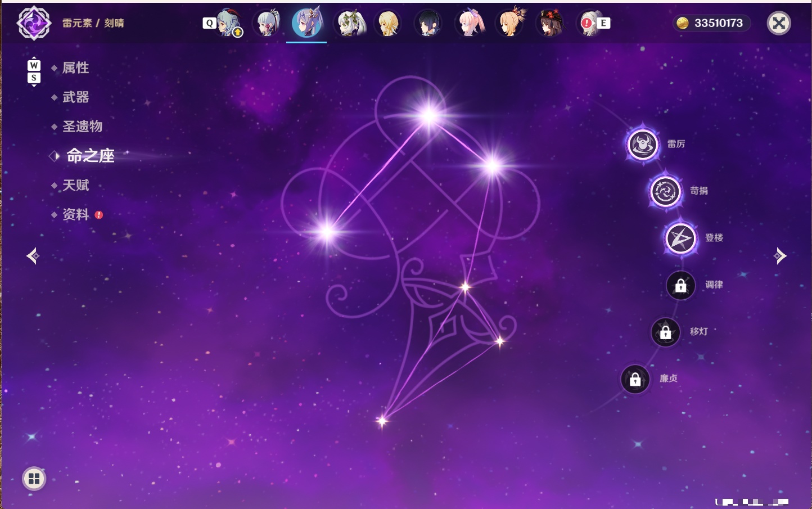The width and height of the screenshot is (812, 509).
Task: Choose the pink-haired character portrait
Action: tap(470, 23)
